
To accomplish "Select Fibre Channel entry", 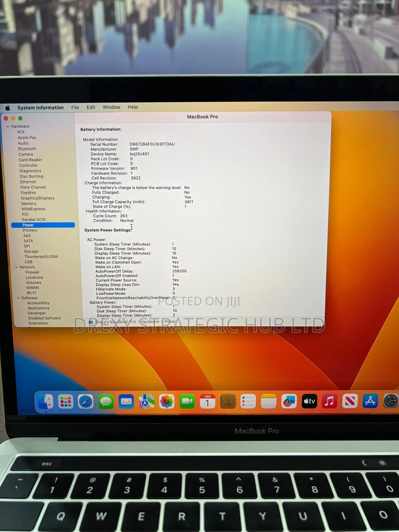I will (33, 187).
